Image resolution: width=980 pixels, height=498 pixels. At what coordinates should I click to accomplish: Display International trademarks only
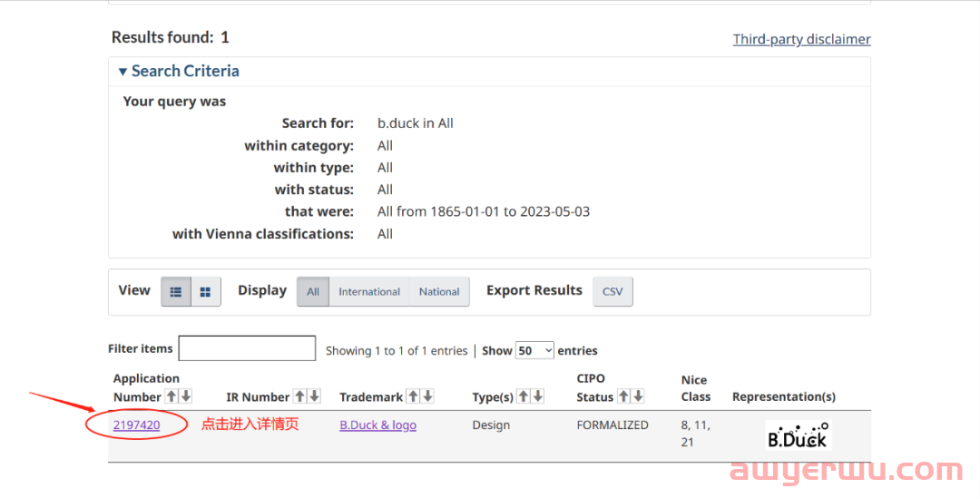(x=369, y=292)
